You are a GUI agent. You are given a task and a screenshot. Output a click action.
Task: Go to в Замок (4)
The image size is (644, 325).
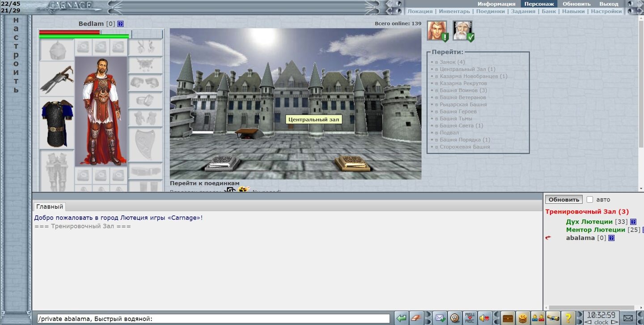coord(450,62)
